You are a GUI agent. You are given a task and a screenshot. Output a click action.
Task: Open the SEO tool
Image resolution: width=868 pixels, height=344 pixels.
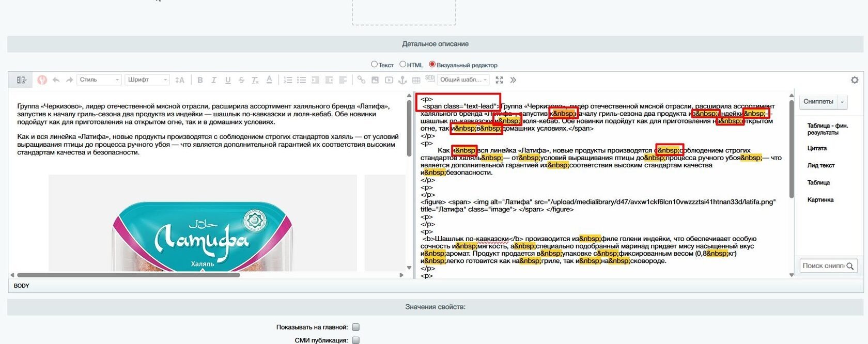click(x=430, y=79)
